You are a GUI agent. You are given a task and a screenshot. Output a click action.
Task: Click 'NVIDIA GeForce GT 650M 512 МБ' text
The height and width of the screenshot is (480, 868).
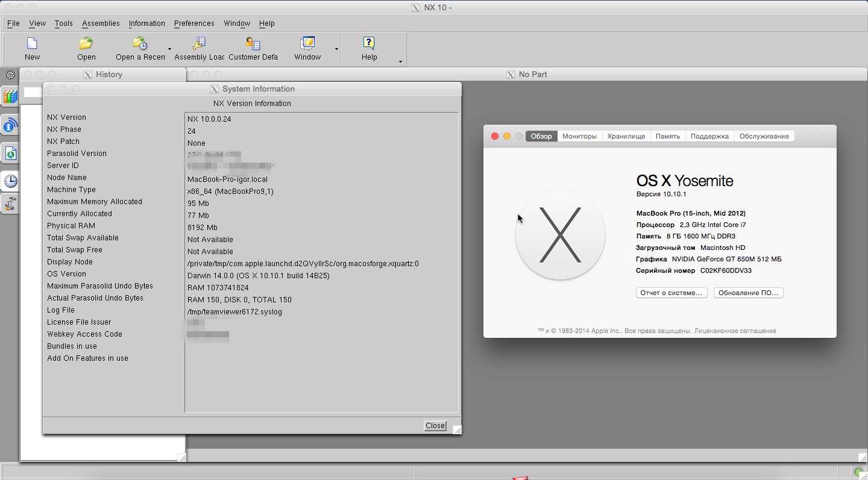[x=726, y=260]
